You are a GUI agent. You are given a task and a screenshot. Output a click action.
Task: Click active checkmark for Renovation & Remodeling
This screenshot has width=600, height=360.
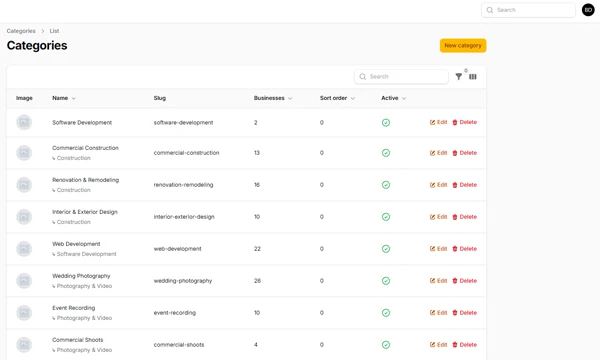pos(386,185)
